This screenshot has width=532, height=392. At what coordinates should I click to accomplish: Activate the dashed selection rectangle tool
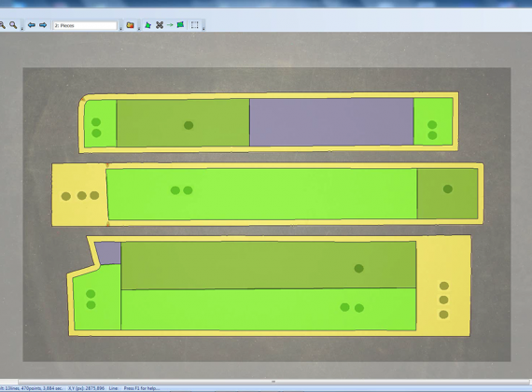(x=194, y=25)
